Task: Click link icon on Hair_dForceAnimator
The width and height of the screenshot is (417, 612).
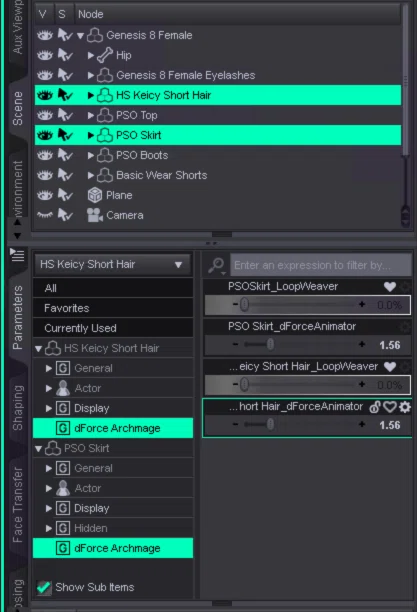Action: point(375,407)
